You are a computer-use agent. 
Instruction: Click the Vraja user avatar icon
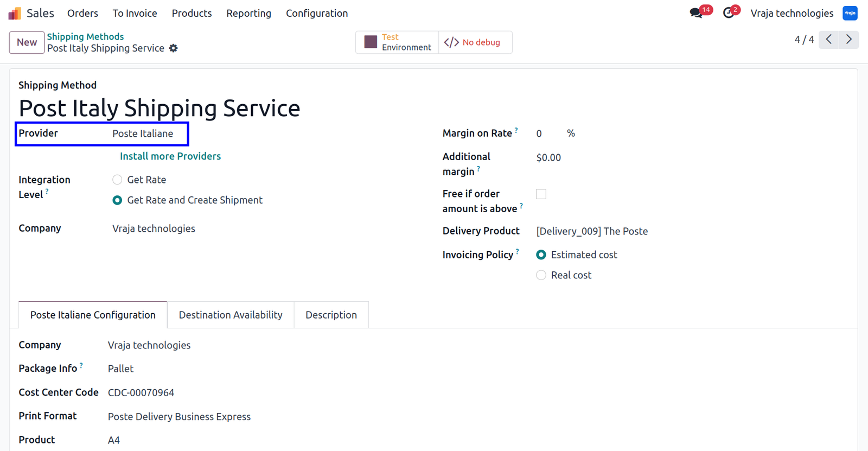pyautogui.click(x=850, y=13)
